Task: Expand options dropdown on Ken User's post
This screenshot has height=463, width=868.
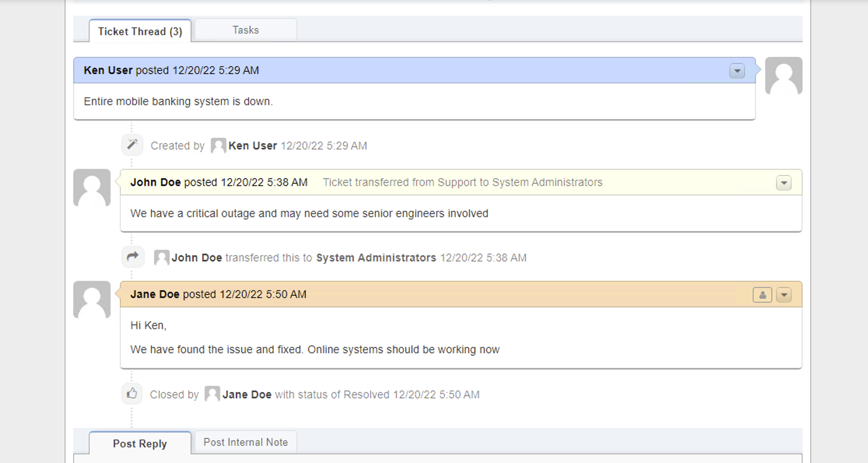Action: [x=737, y=71]
